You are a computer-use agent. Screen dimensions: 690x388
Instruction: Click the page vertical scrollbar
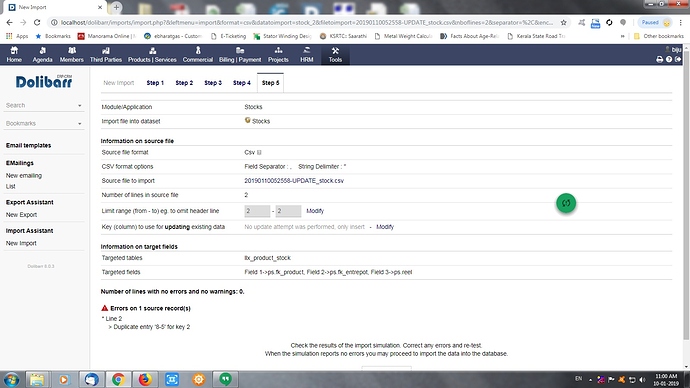686,194
